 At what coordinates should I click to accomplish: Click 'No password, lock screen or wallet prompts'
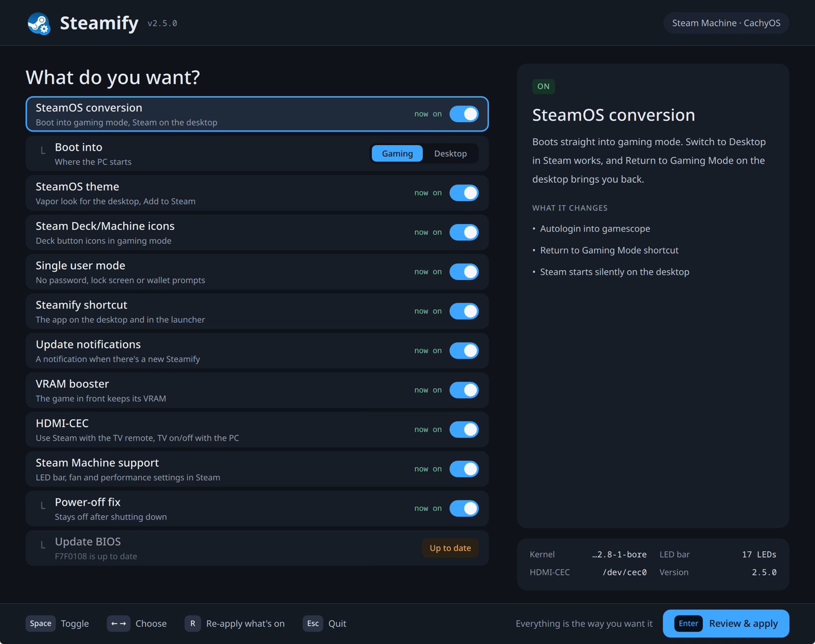point(120,281)
